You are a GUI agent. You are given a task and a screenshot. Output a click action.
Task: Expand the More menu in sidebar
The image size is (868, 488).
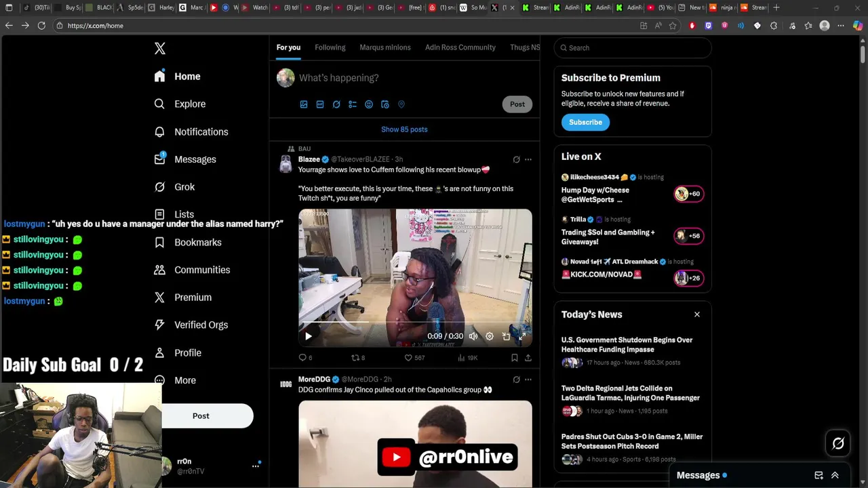pos(176,380)
